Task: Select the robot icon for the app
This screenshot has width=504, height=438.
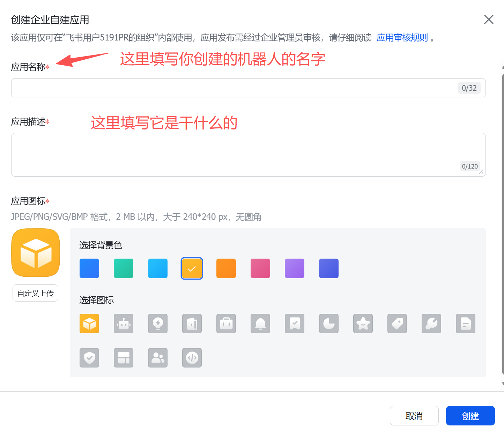Action: 123,324
